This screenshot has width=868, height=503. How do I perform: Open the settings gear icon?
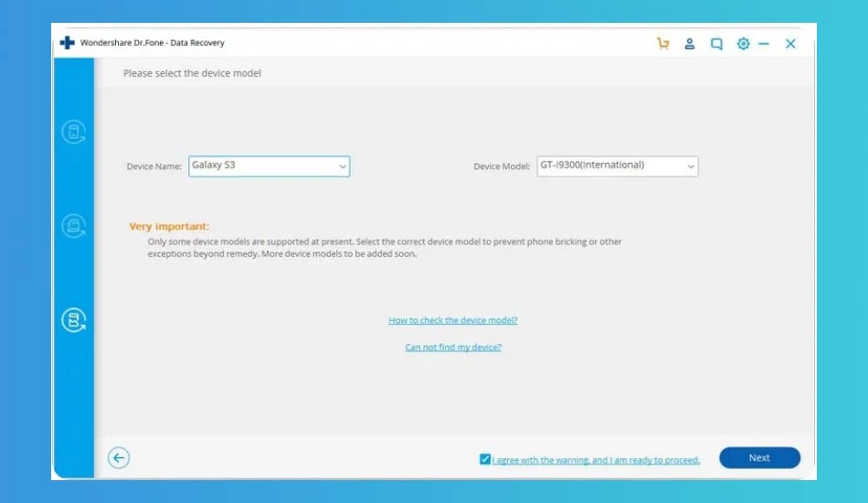click(x=743, y=43)
